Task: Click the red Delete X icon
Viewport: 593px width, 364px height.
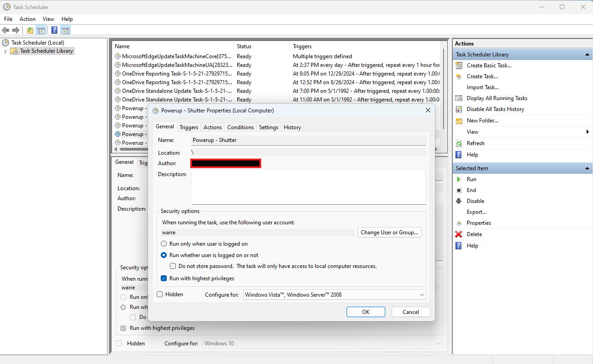Action: click(459, 234)
